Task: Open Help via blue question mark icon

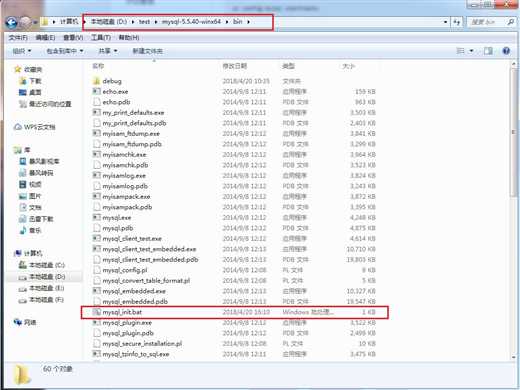Action: coord(506,51)
